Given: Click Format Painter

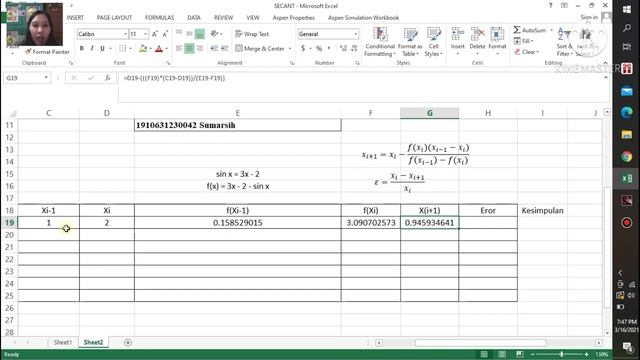Looking at the screenshot, I should 47,52.
